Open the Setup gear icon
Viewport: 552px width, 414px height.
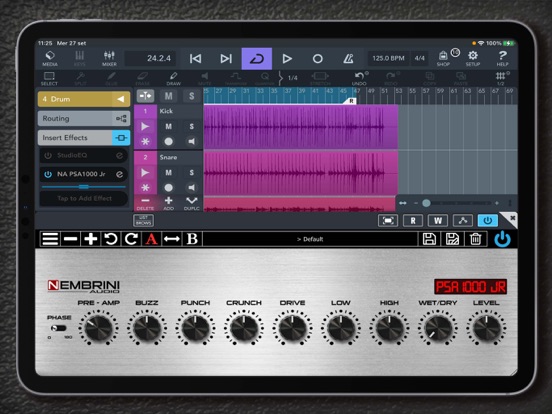click(473, 58)
